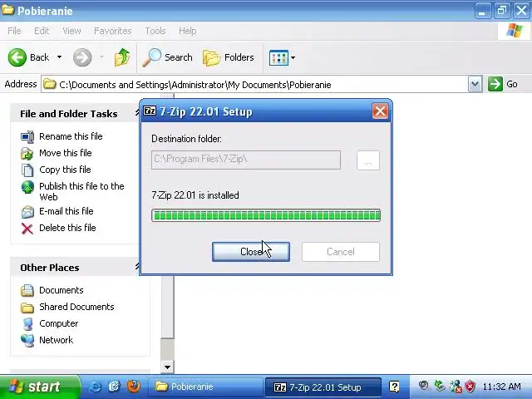The width and height of the screenshot is (532, 399).
Task: Expand the Address bar dropdown
Action: (475, 84)
